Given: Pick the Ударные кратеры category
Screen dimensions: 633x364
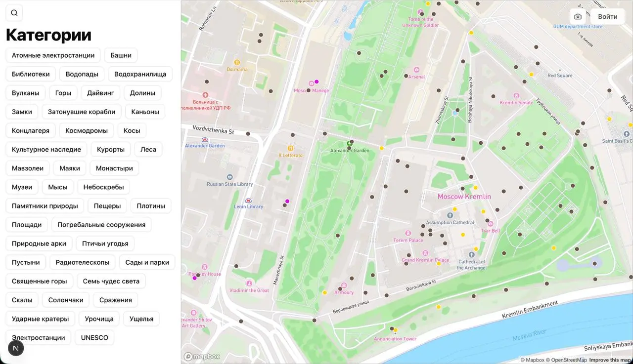Looking at the screenshot, I should pos(41,319).
